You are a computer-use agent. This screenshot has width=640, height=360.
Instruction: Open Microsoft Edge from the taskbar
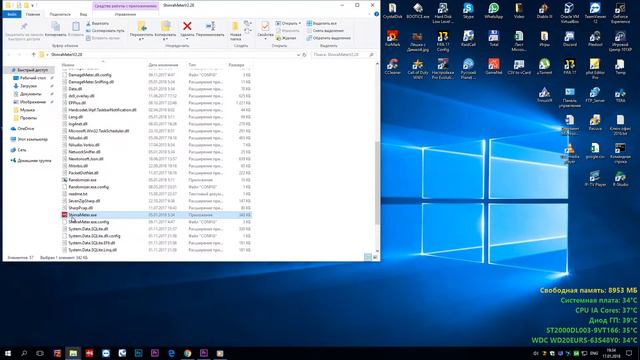[x=171, y=353]
